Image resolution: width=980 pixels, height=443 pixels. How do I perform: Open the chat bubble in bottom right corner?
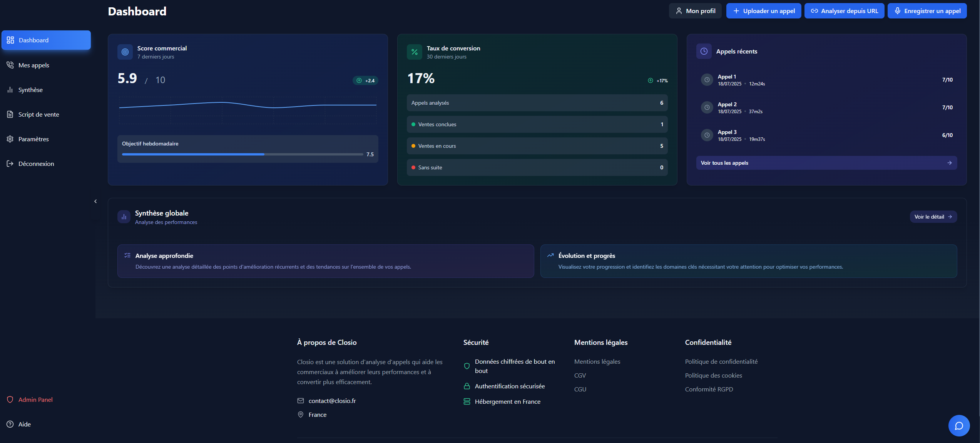(959, 426)
